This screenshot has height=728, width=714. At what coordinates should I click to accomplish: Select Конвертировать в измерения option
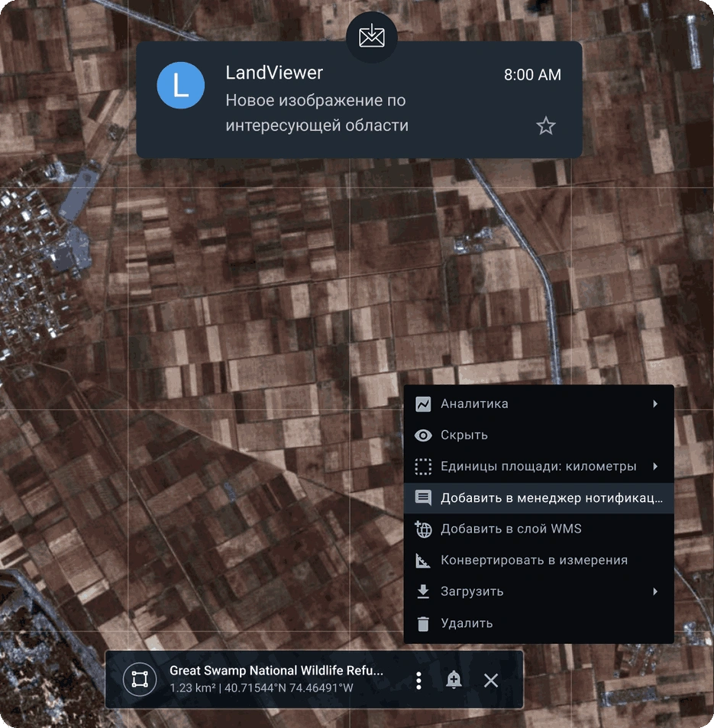click(534, 560)
